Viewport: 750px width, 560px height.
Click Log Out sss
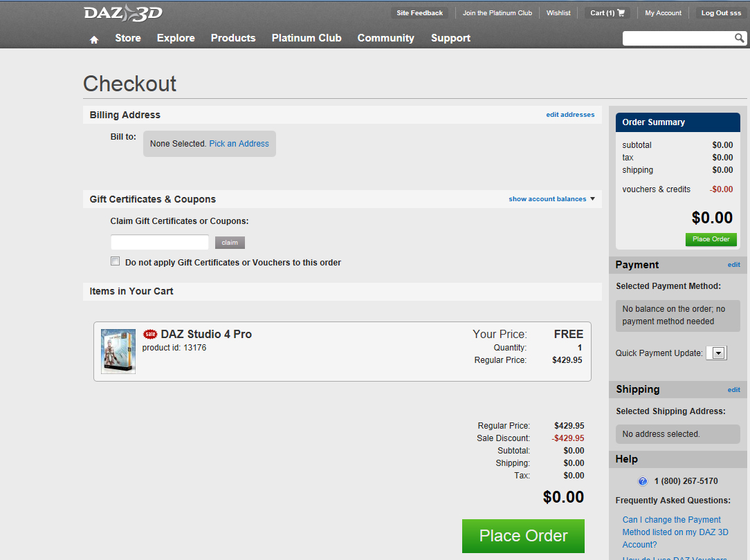coord(721,13)
